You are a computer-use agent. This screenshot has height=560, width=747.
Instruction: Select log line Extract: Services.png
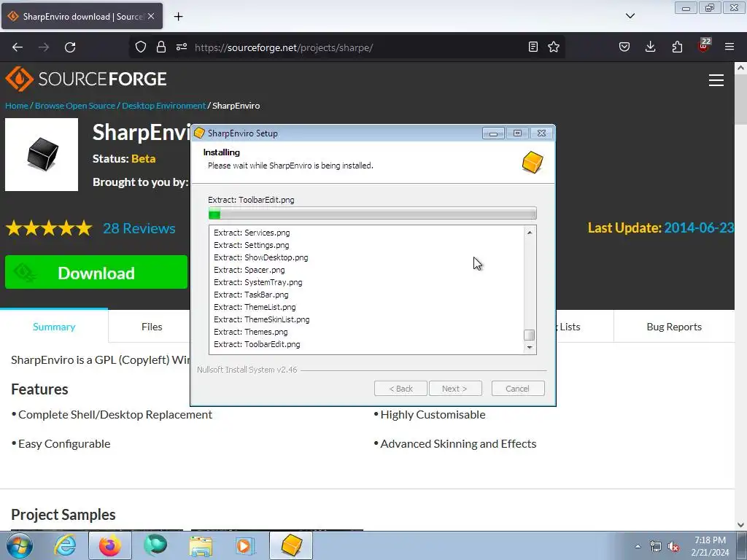pos(252,233)
